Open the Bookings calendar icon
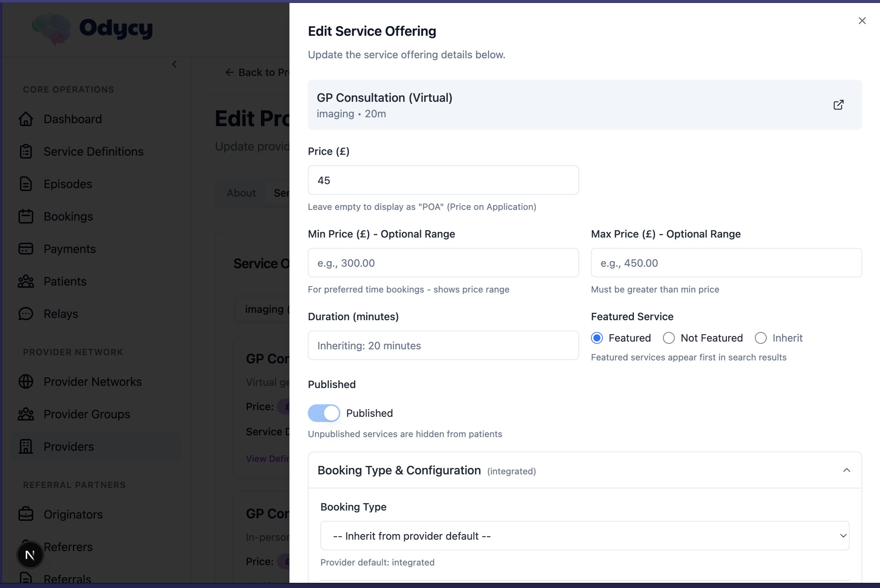The width and height of the screenshot is (880, 588). click(25, 216)
